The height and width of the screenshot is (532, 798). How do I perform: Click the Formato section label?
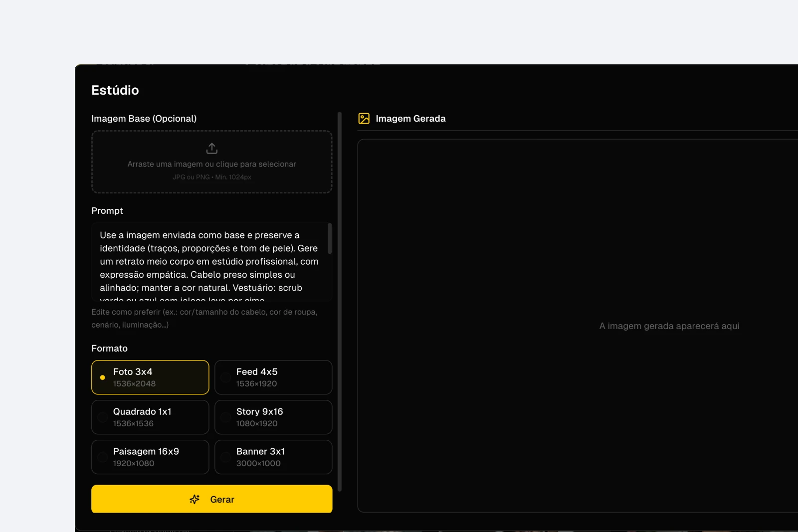(109, 349)
